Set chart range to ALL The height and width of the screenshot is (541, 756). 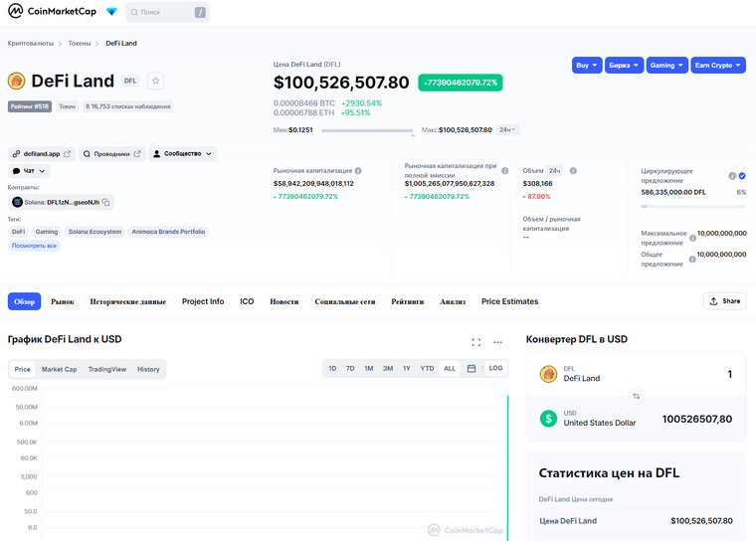coord(450,368)
